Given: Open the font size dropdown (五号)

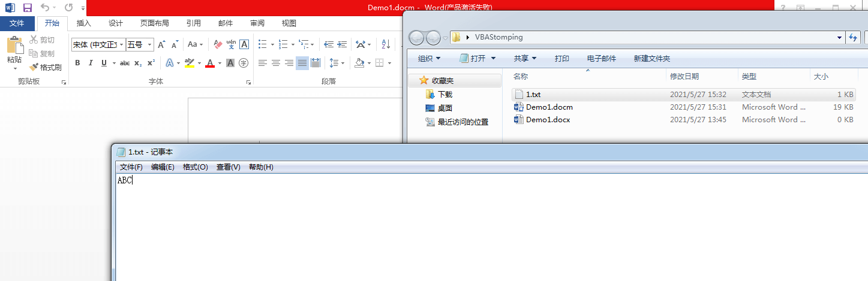Looking at the screenshot, I should 150,44.
